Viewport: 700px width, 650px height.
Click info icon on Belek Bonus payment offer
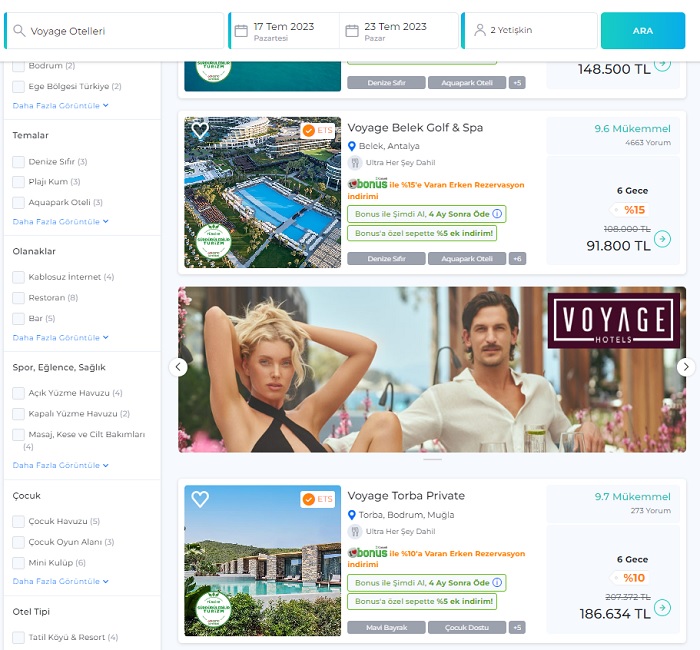pos(497,214)
